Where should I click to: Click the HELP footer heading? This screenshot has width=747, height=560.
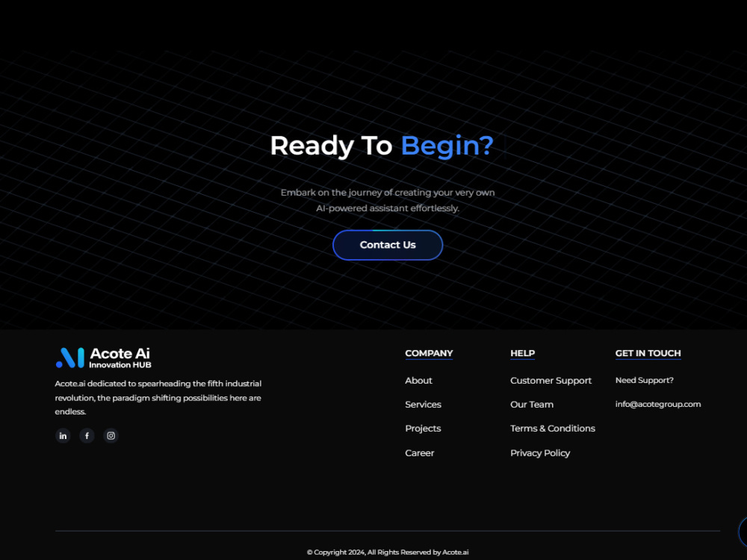click(x=523, y=353)
